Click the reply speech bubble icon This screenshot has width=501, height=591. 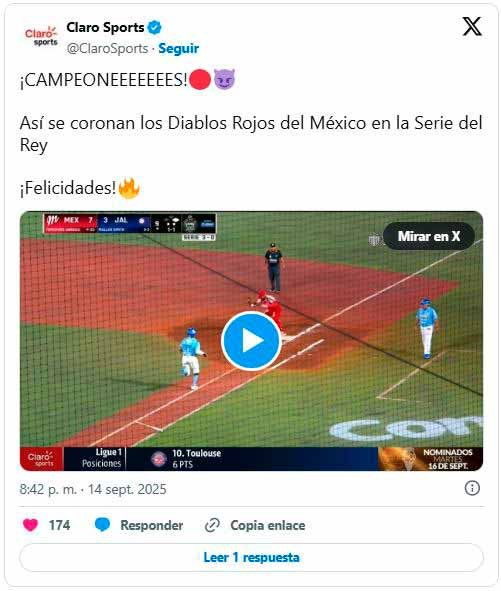(x=102, y=525)
